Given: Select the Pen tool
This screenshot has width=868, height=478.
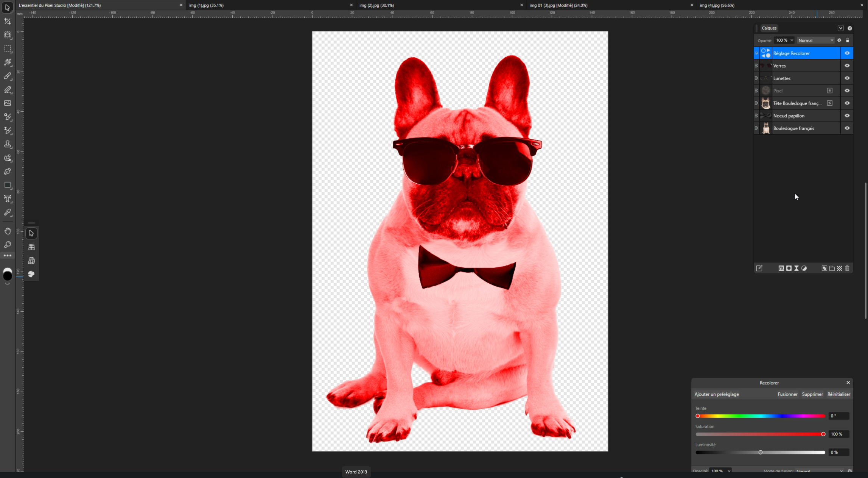Looking at the screenshot, I should coord(8,172).
